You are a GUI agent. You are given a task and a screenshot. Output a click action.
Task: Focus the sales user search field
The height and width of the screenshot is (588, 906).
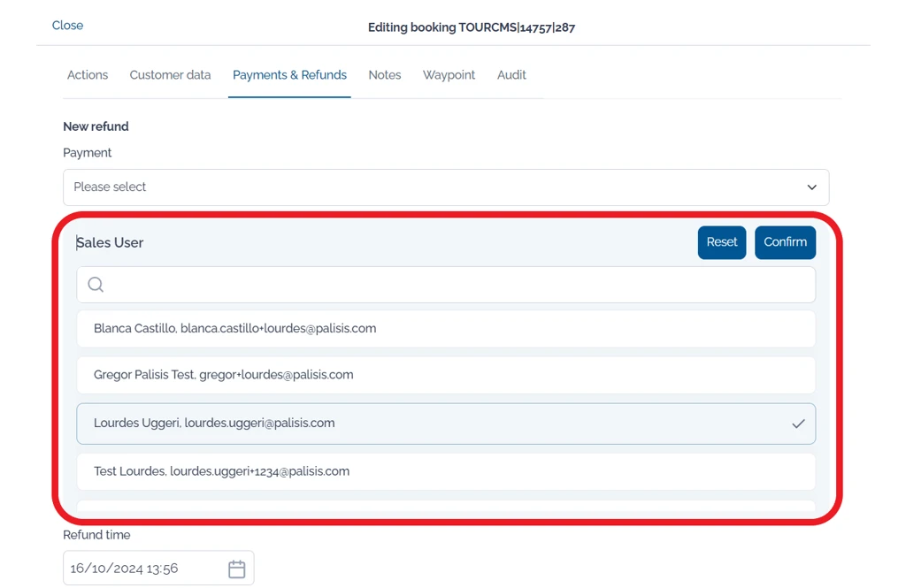point(446,284)
